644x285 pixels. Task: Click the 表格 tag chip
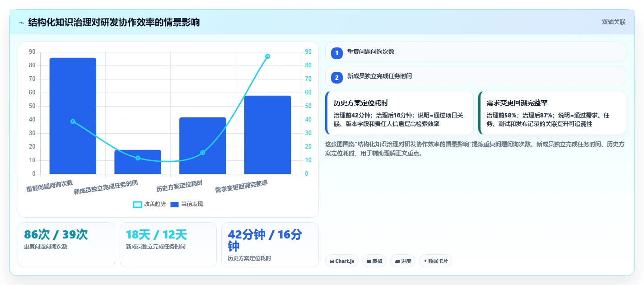[x=374, y=261]
